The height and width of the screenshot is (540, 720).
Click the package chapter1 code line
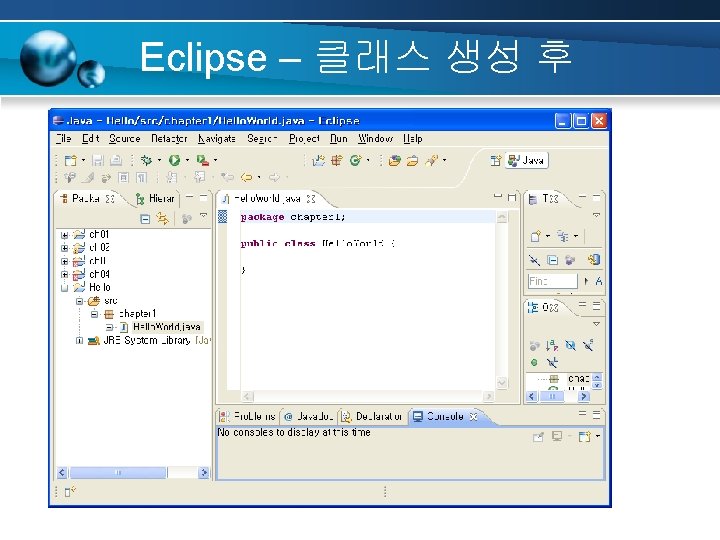293,217
